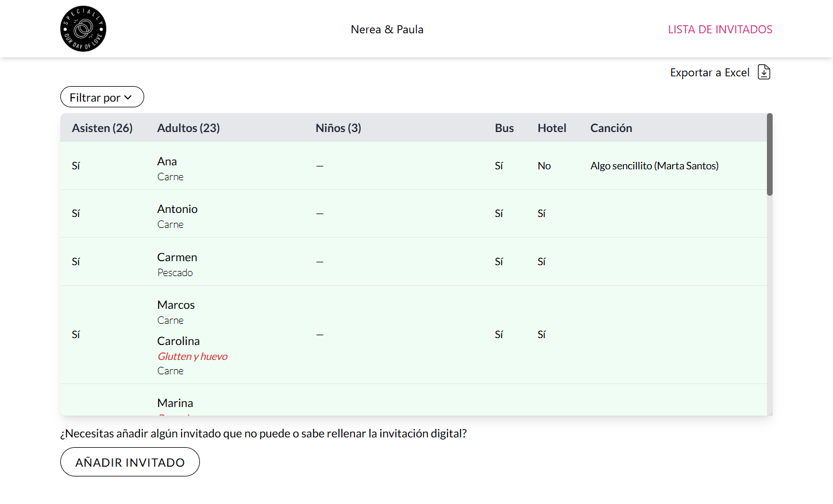
Task: Click the Hotel value No in Ana's row
Action: tap(544, 166)
